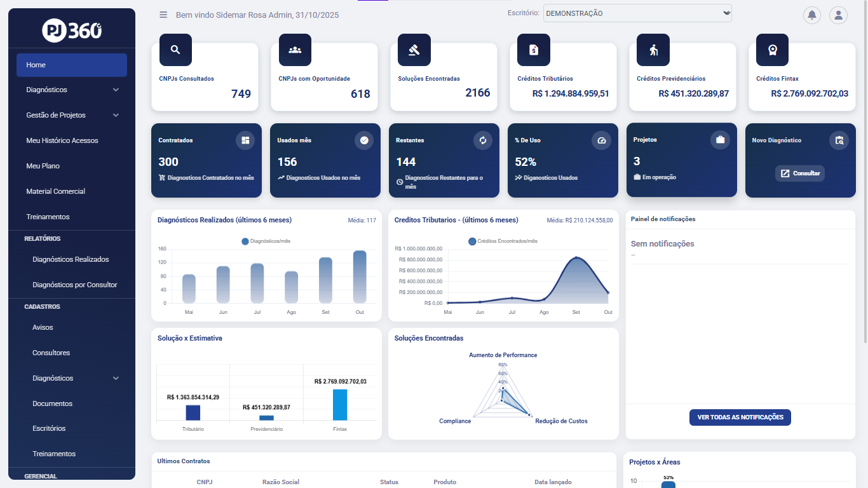Click the speedometer icon on the % De Uso card

(601, 140)
